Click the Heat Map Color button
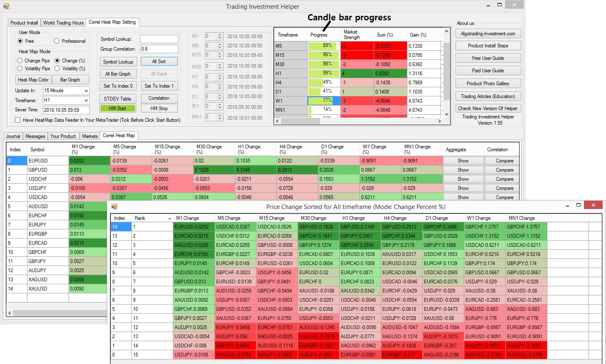The width and height of the screenshot is (606, 364). click(33, 80)
